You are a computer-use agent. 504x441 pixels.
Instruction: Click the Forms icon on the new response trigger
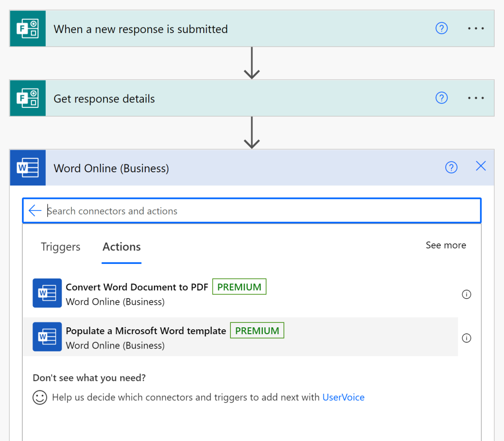[28, 29]
